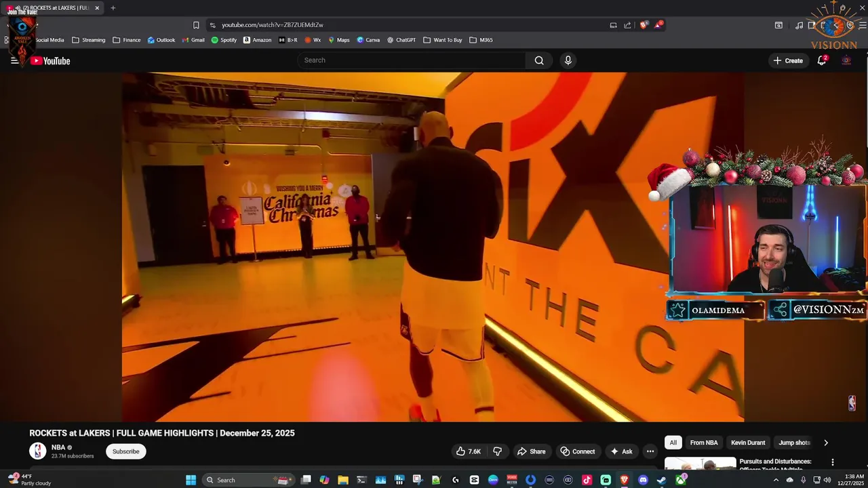Screen dimensions: 868x488
Task: Click the YouTube Create button
Action: 787,60
